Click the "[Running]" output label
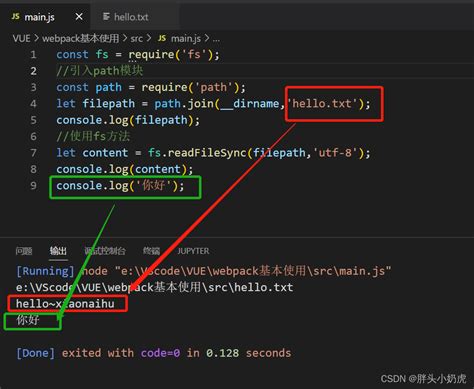 45,271
